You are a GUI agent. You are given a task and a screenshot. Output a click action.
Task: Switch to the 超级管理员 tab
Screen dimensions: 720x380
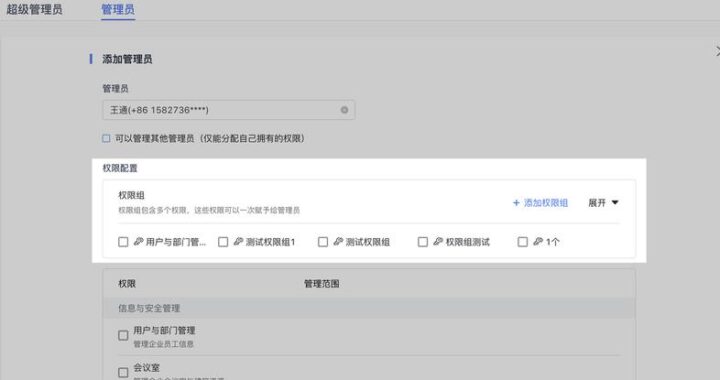34,9
